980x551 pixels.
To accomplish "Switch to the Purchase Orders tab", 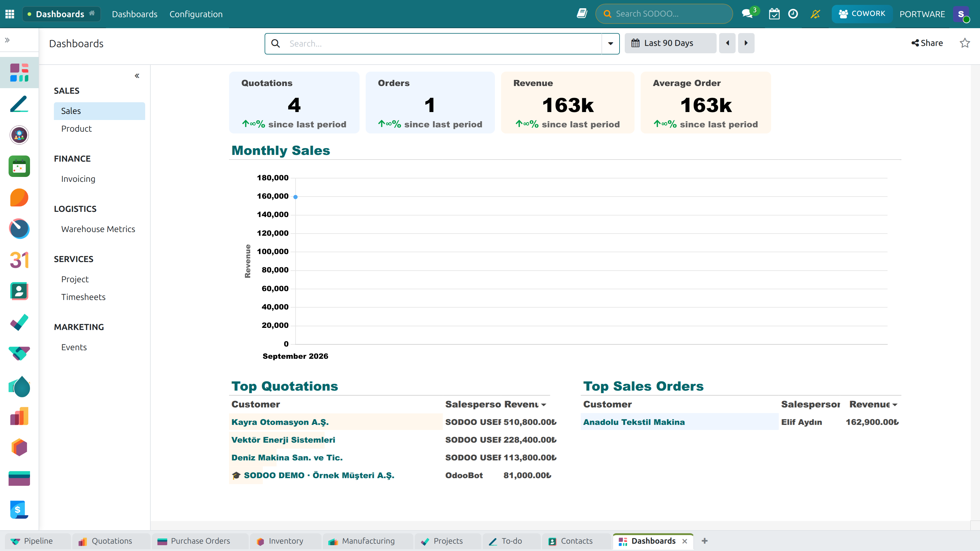I will click(200, 541).
